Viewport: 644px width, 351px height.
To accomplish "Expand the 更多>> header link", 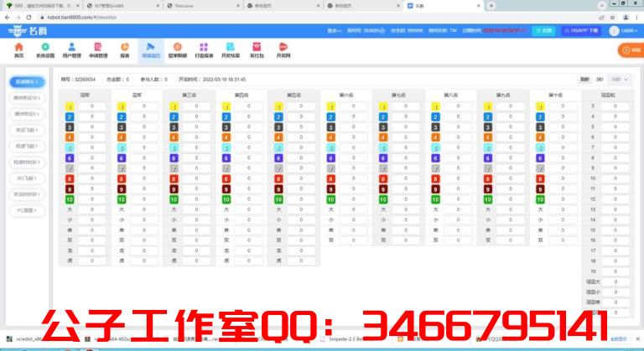I will click(x=335, y=31).
